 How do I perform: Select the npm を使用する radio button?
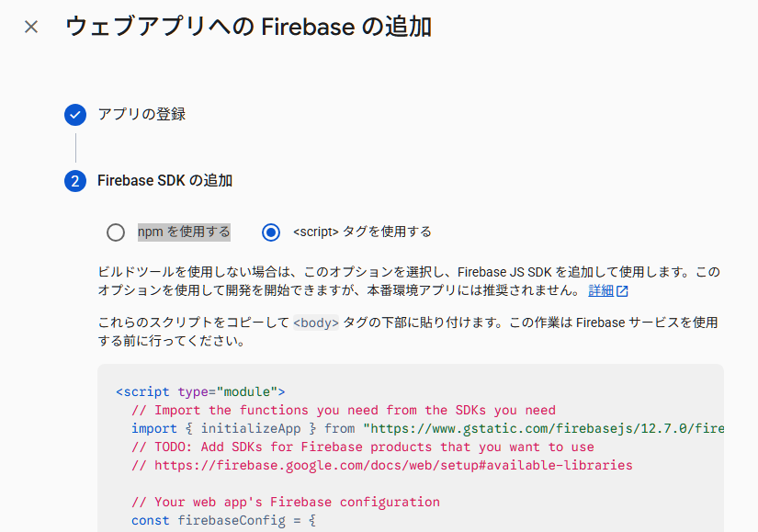click(116, 232)
